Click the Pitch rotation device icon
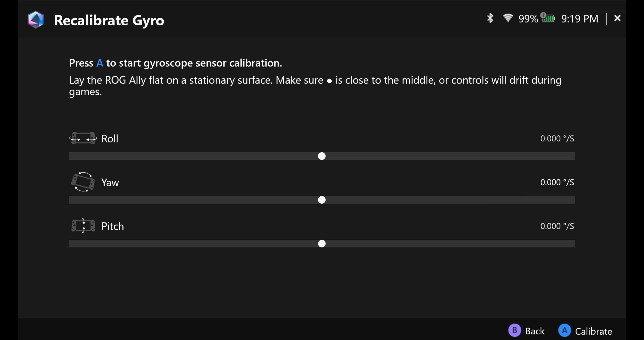The width and height of the screenshot is (644, 340). (x=83, y=226)
